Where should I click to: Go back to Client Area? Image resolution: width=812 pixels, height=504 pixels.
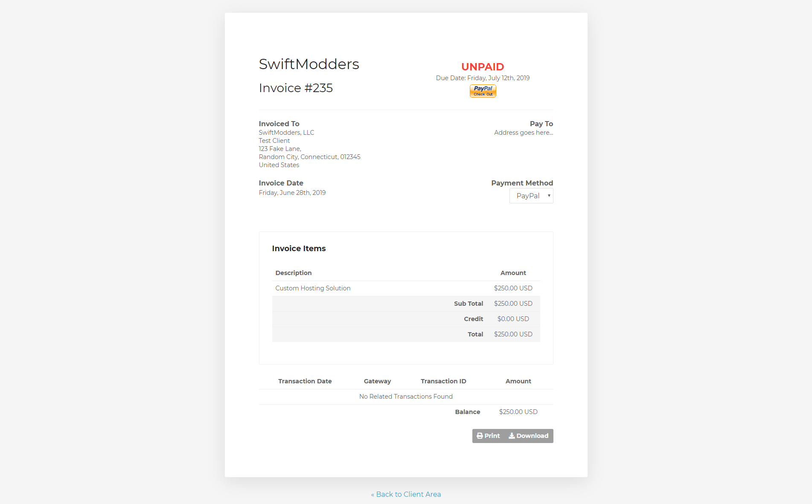point(406,494)
